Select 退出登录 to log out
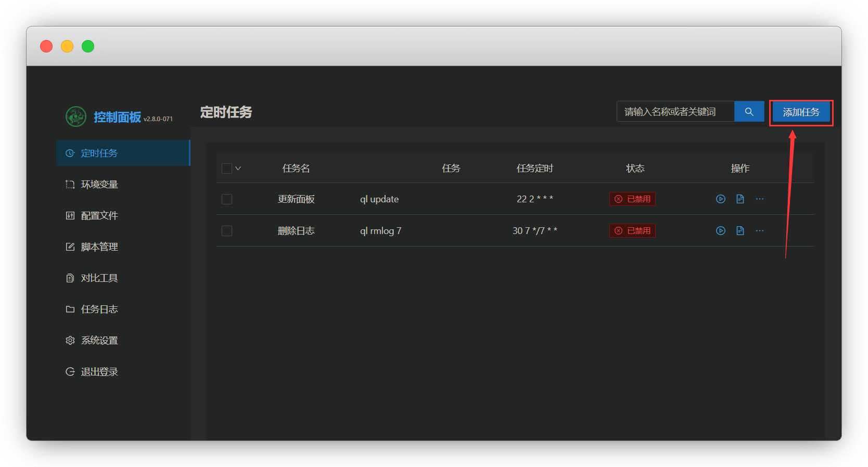Viewport: 868px width, 467px height. point(99,372)
